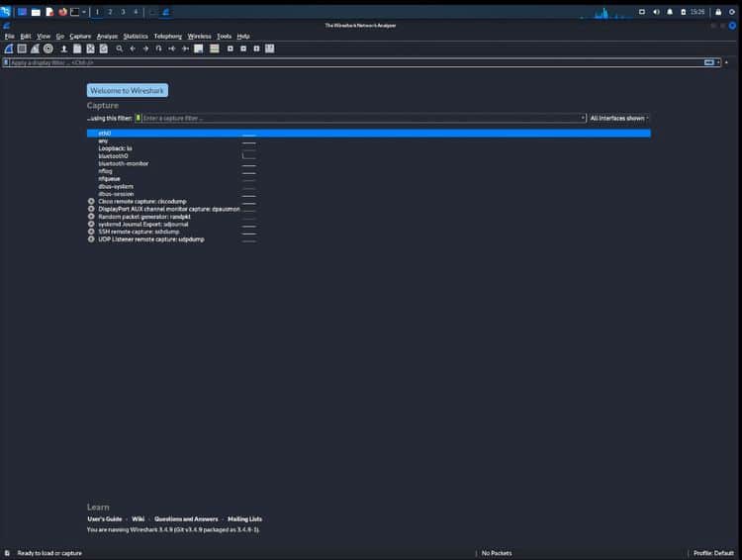The width and height of the screenshot is (742, 560).
Task: Click the find packet magnifier icon
Action: 120,47
